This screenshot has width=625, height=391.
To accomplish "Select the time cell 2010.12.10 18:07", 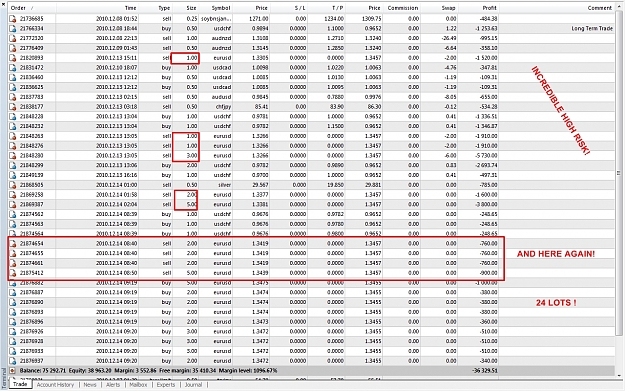I will (x=116, y=68).
